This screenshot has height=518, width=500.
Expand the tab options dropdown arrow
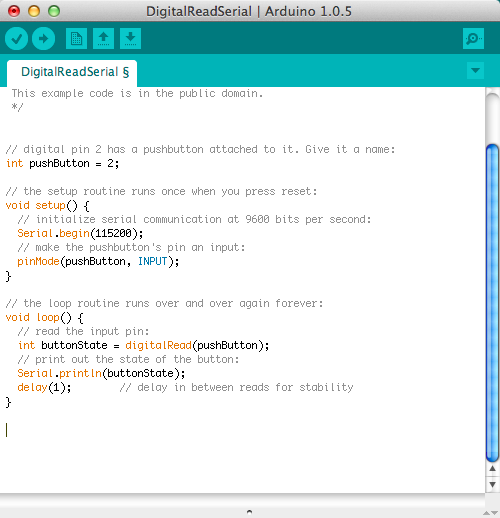(475, 70)
